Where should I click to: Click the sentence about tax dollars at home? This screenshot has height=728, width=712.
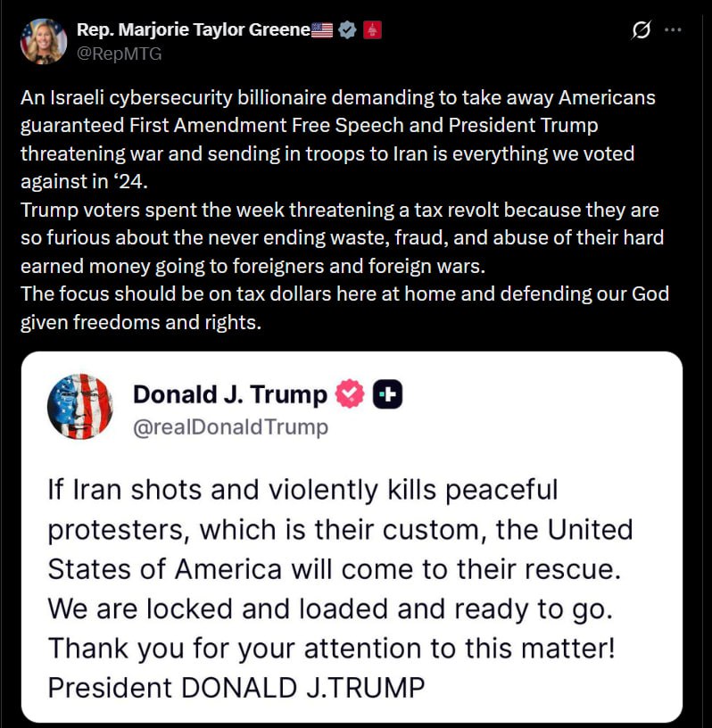point(344,294)
